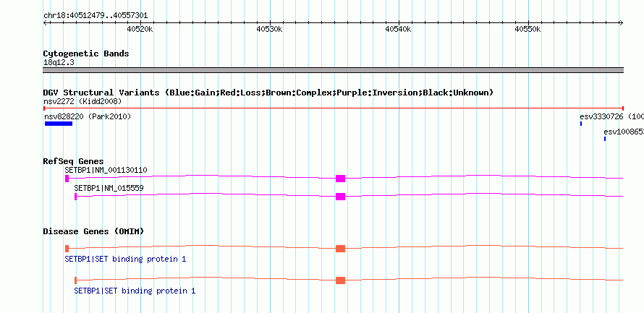
Task: Click the Cytogenetic Bands track title
Action: tap(86, 53)
